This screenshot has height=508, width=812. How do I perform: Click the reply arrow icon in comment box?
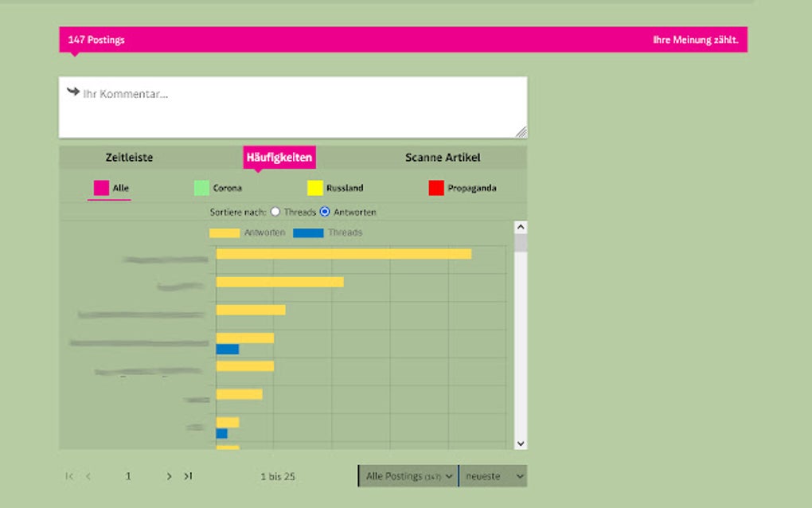pyautogui.click(x=72, y=92)
